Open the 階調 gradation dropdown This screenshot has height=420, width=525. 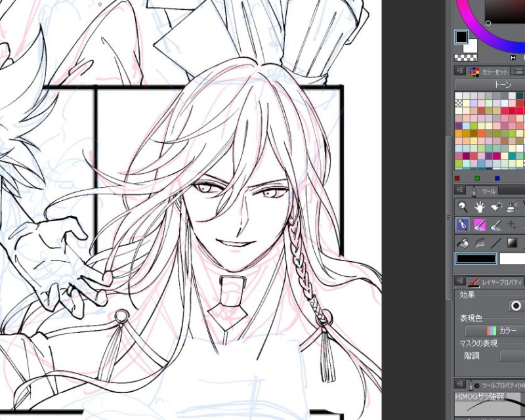point(513,356)
